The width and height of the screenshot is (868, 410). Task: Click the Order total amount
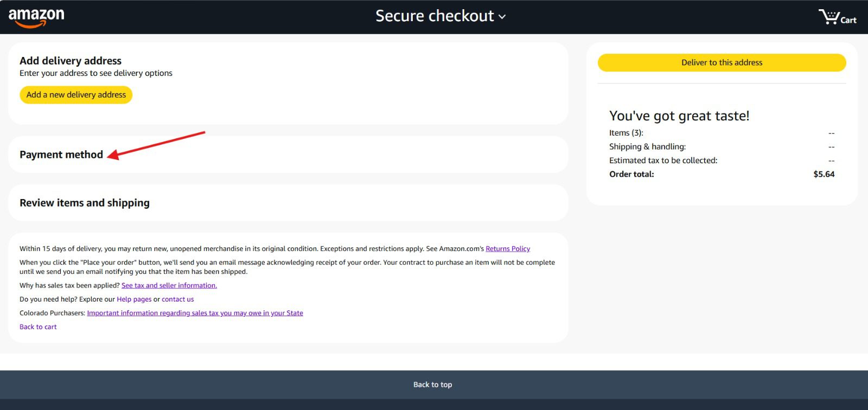(x=824, y=174)
